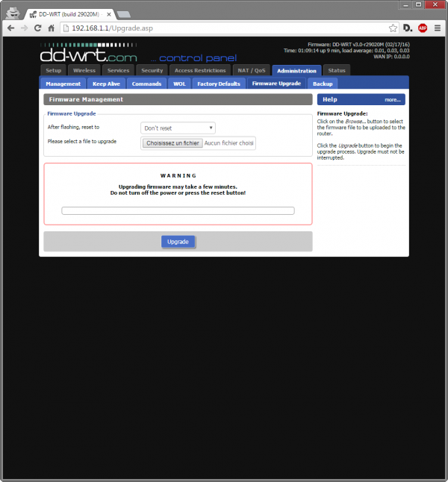Open the Backup sub-tab

[x=323, y=84]
